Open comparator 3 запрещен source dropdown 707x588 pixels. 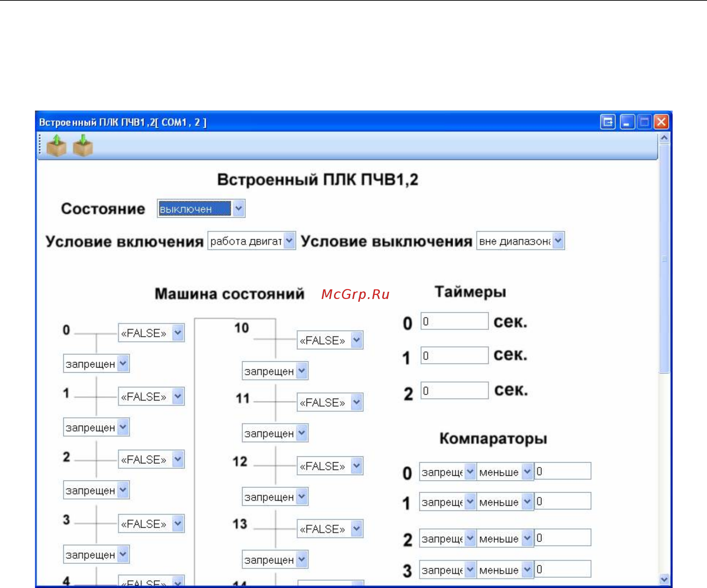(x=448, y=570)
